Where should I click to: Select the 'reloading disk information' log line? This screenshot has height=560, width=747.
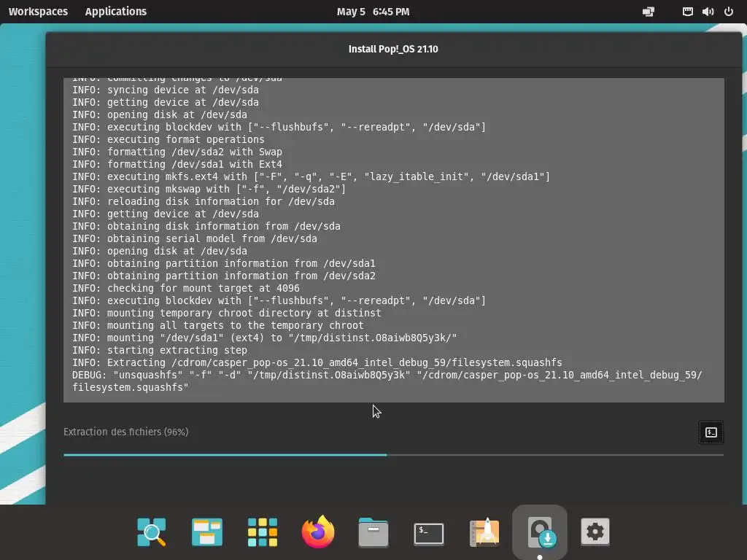204,201
